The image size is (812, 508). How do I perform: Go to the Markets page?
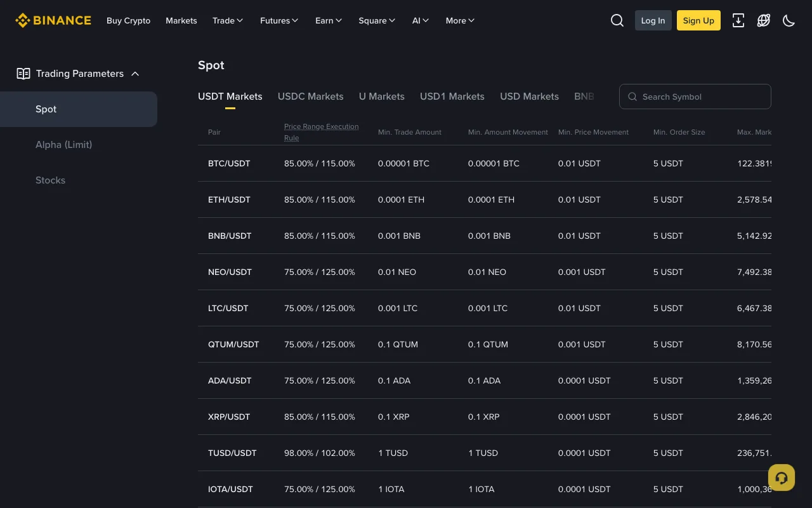pos(181,20)
